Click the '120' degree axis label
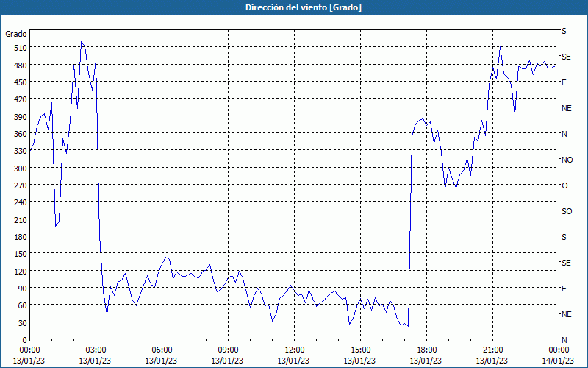The width and height of the screenshot is (588, 368). tap(21, 272)
